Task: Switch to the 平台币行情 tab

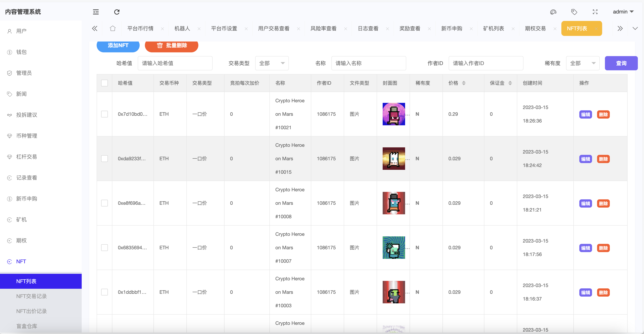Action: coord(140,28)
